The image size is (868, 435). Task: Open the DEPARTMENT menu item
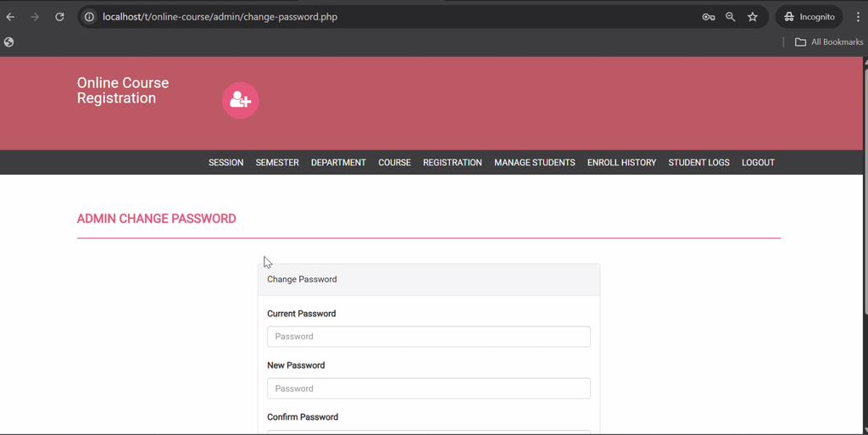pos(338,163)
